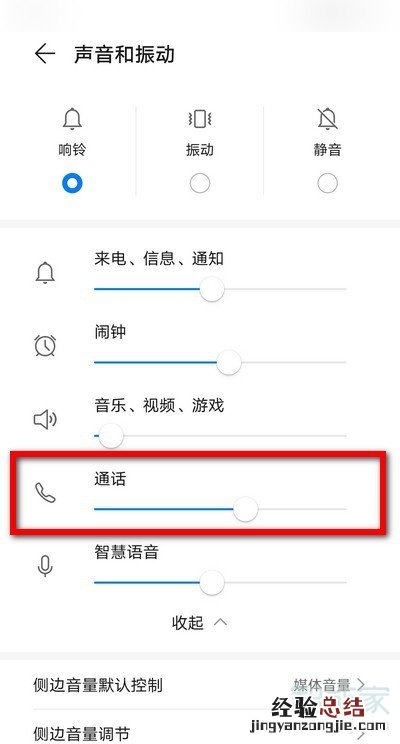Click the 通话 volume slider track
The height and width of the screenshot is (744, 400).
220,509
